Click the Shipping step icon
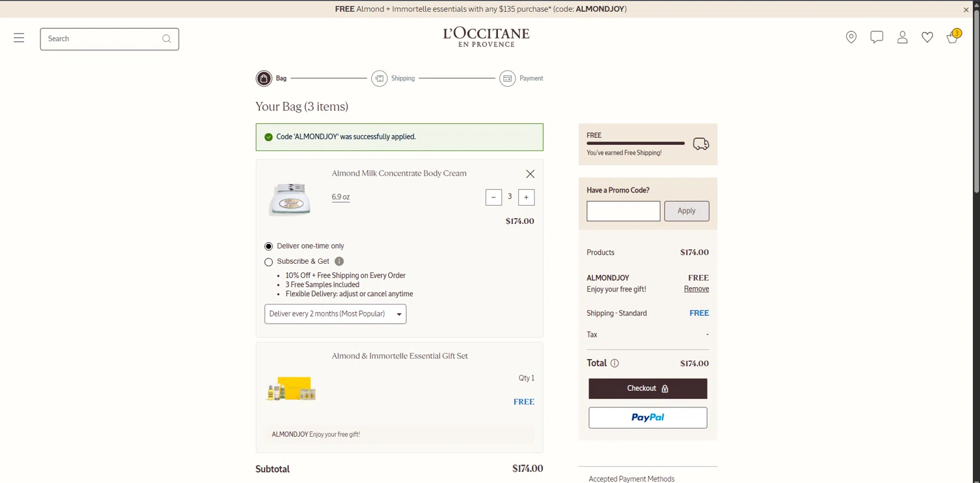Screen dimensions: 980x483 click(379, 78)
